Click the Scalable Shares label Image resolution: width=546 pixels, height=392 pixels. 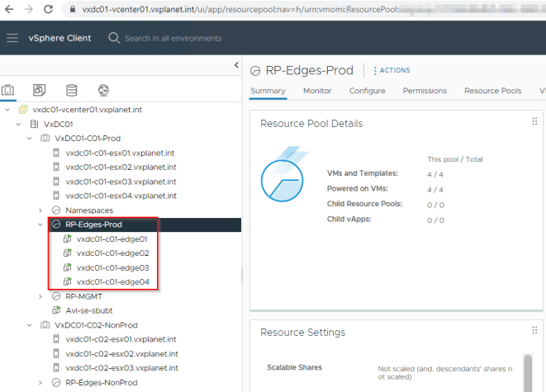pyautogui.click(x=294, y=367)
